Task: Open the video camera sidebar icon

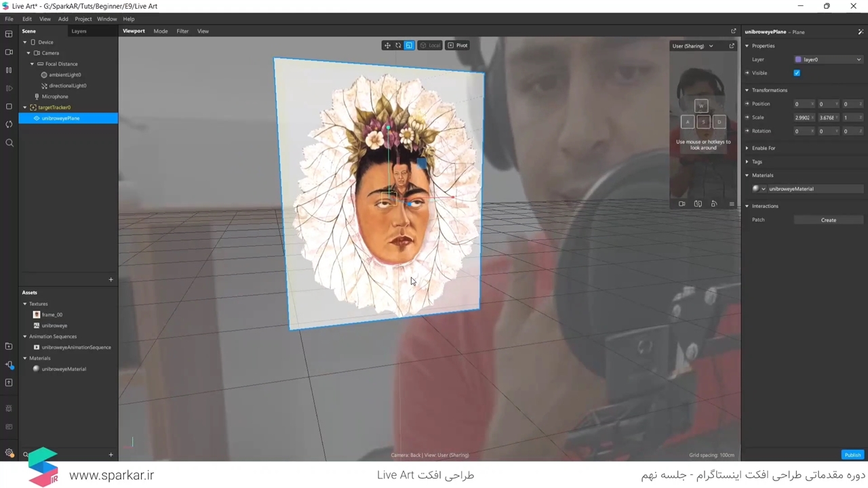Action: [x=9, y=52]
